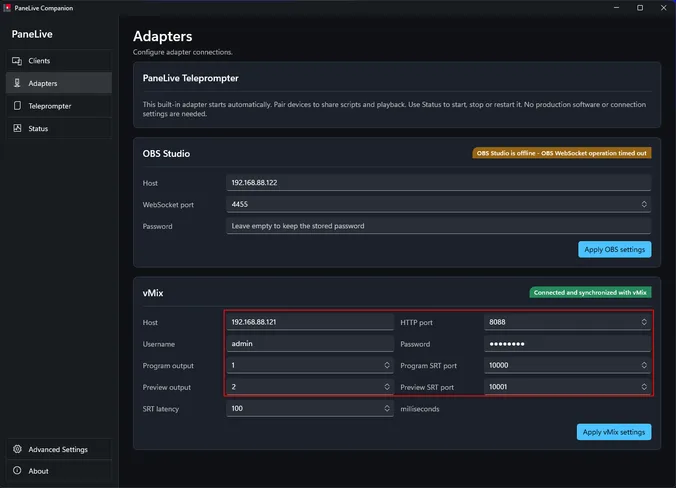Screen dimensions: 676x488
Task: Click the PaneLive sidebar title
Action: point(32,34)
